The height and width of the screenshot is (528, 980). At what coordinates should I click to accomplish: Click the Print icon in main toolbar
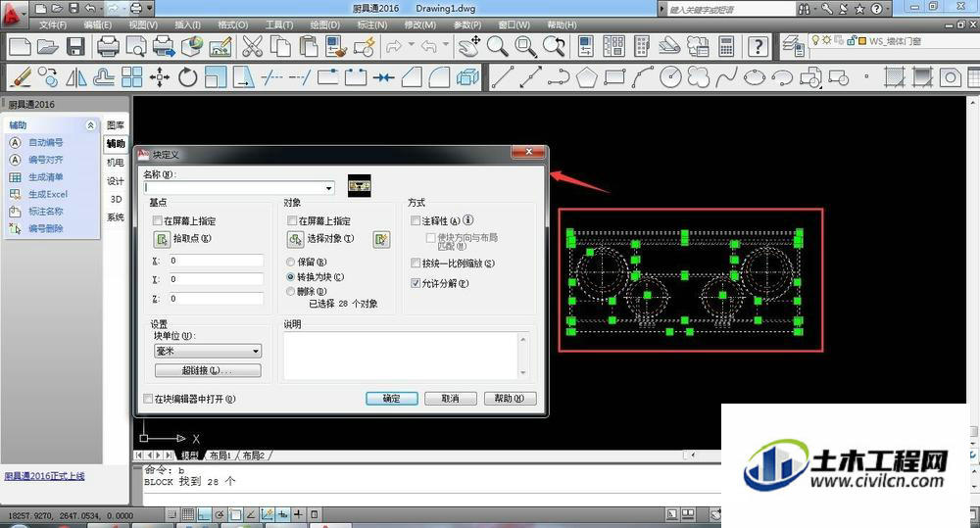tap(108, 46)
